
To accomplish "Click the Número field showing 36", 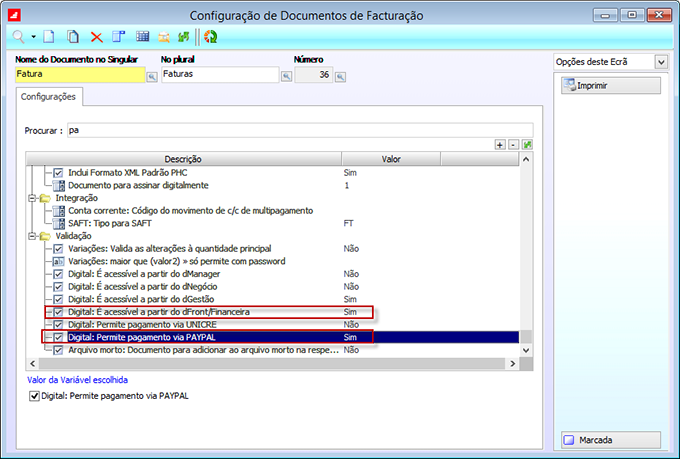I will coord(314,75).
